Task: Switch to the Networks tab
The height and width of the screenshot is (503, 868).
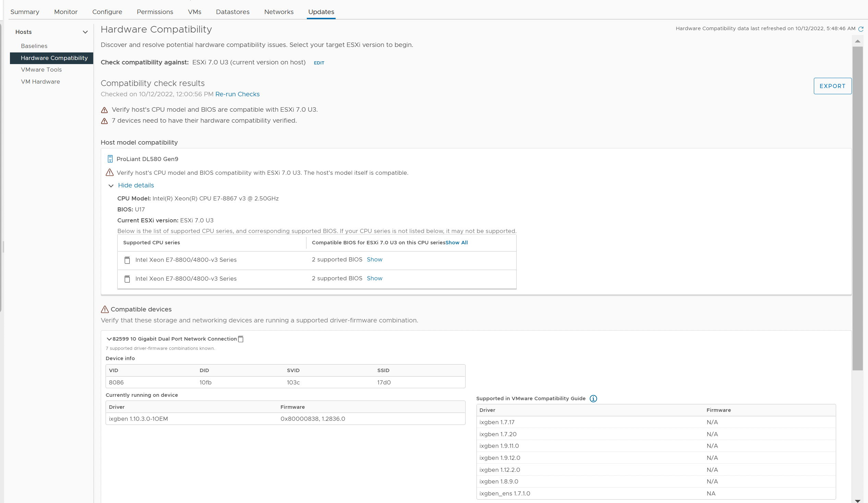Action: coord(279,11)
